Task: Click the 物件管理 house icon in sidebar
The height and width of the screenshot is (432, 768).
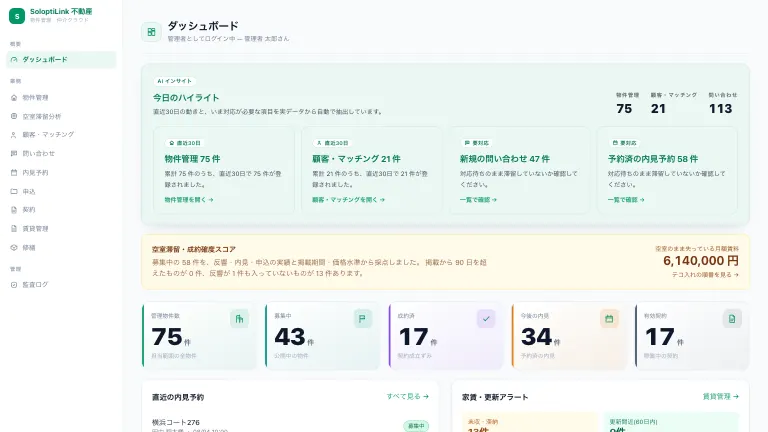Action: 14,97
